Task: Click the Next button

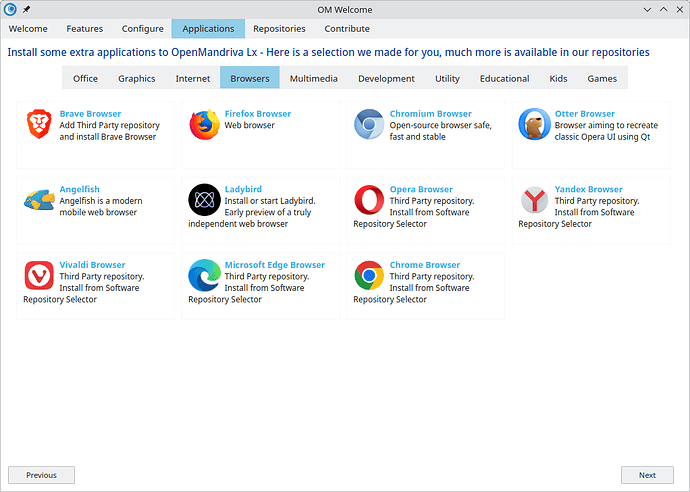Action: click(647, 475)
